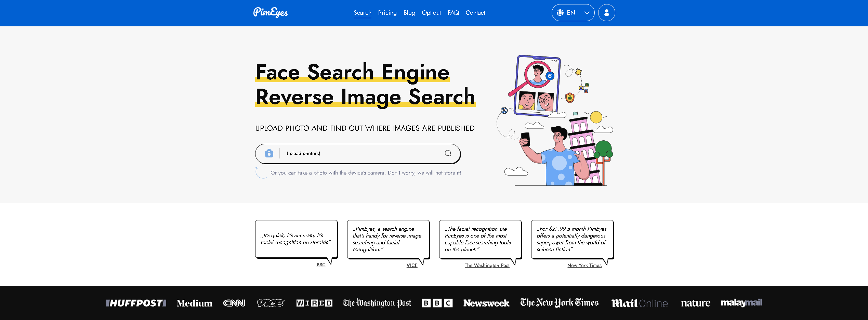Follow the VICE source link
Viewport: 868px width, 320px height.
click(412, 265)
